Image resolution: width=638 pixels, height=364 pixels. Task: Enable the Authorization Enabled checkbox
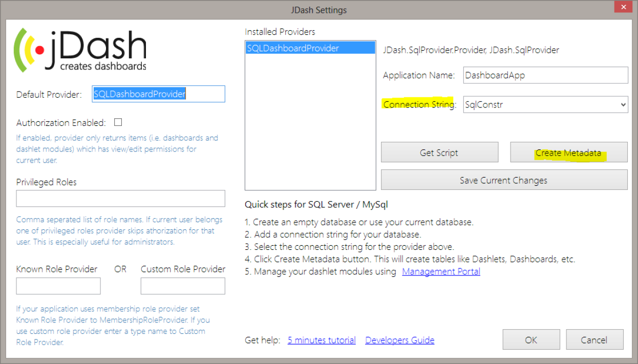pos(118,122)
